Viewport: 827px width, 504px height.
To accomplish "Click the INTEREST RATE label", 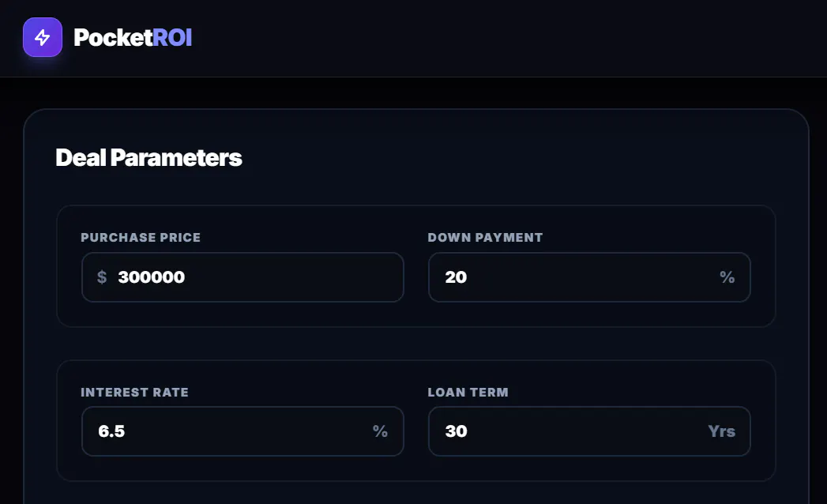I will (134, 392).
